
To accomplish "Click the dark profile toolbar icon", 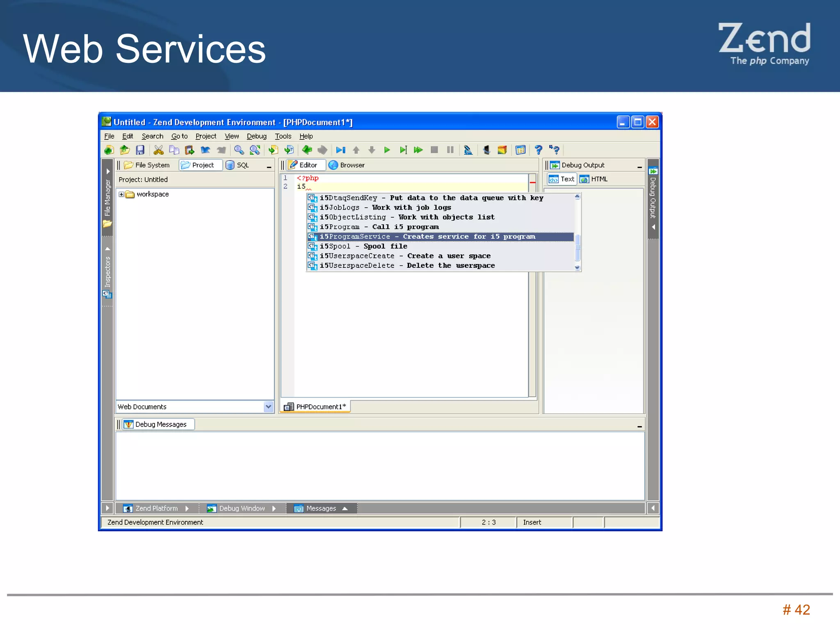I will click(x=486, y=150).
